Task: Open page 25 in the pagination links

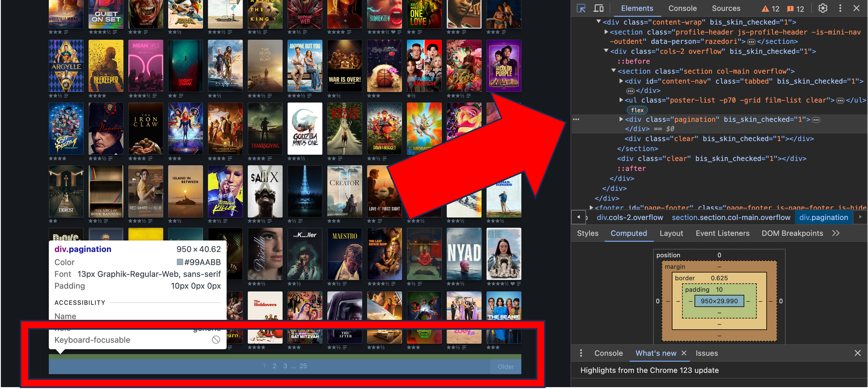Action: tap(303, 366)
